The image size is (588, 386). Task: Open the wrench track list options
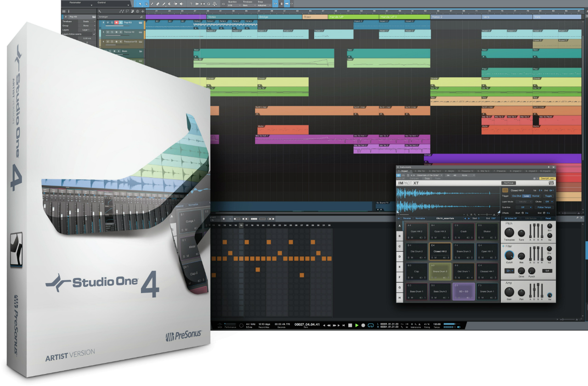click(99, 11)
